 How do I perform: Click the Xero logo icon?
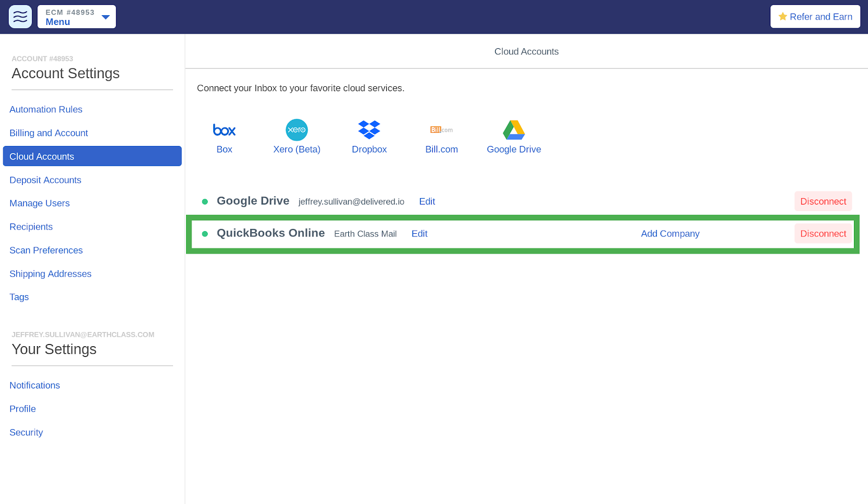tap(297, 130)
